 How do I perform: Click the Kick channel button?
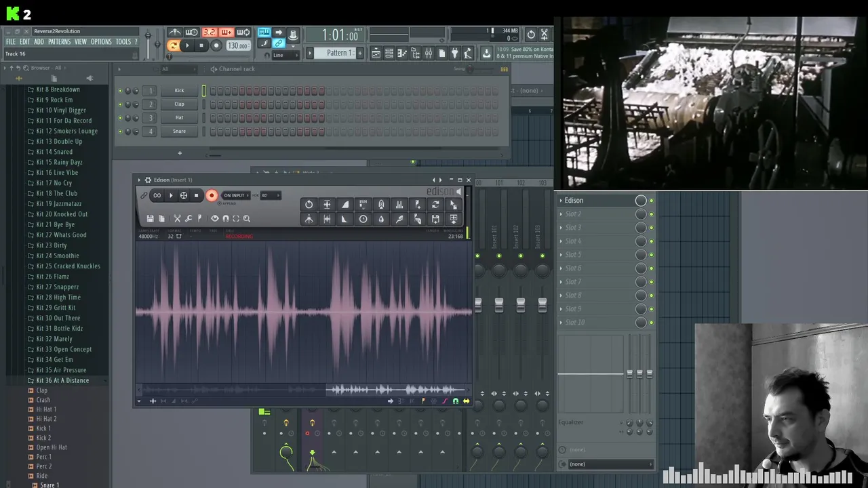179,90
